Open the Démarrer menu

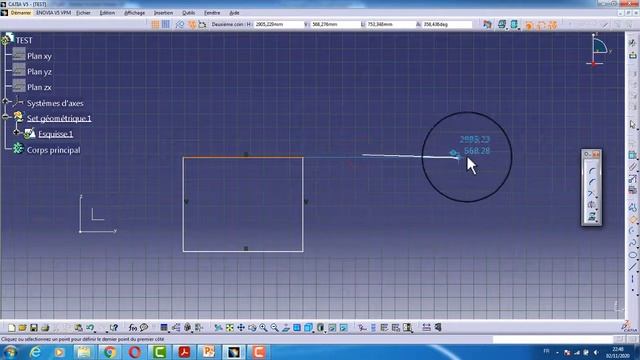coord(21,13)
